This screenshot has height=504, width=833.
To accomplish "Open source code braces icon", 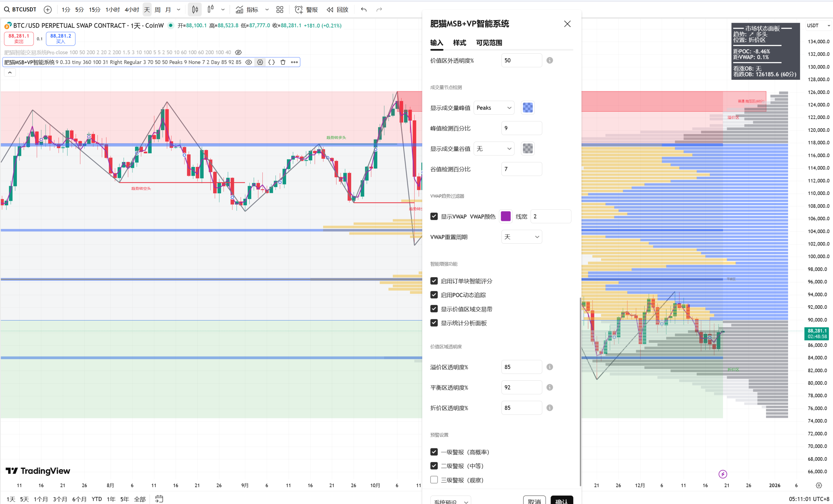I will pyautogui.click(x=271, y=62).
